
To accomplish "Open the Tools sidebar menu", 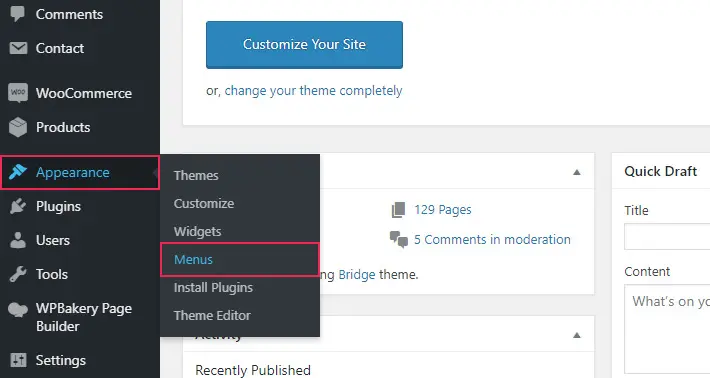I will click(52, 274).
